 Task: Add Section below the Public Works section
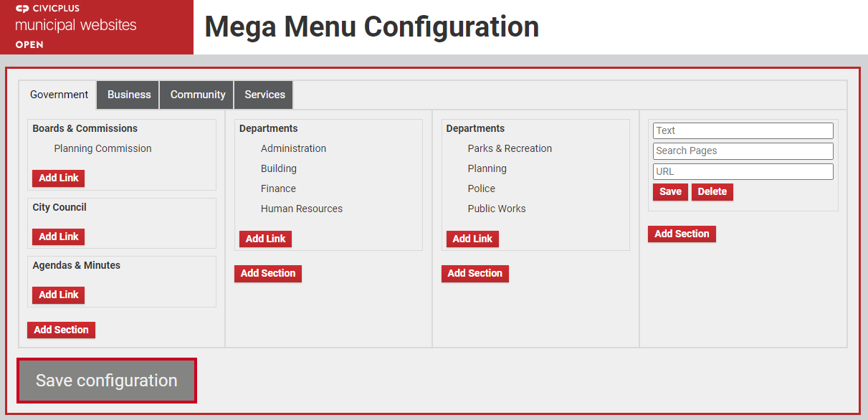(475, 273)
